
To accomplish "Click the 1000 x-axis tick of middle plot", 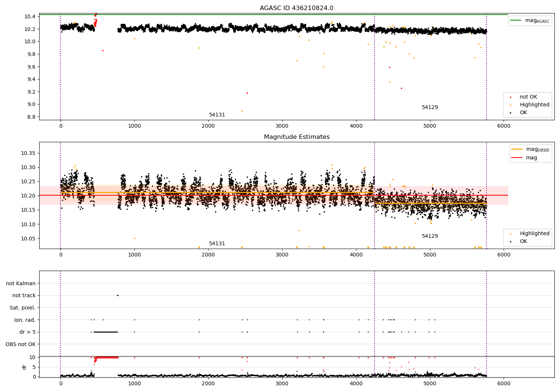I will click(x=134, y=255).
